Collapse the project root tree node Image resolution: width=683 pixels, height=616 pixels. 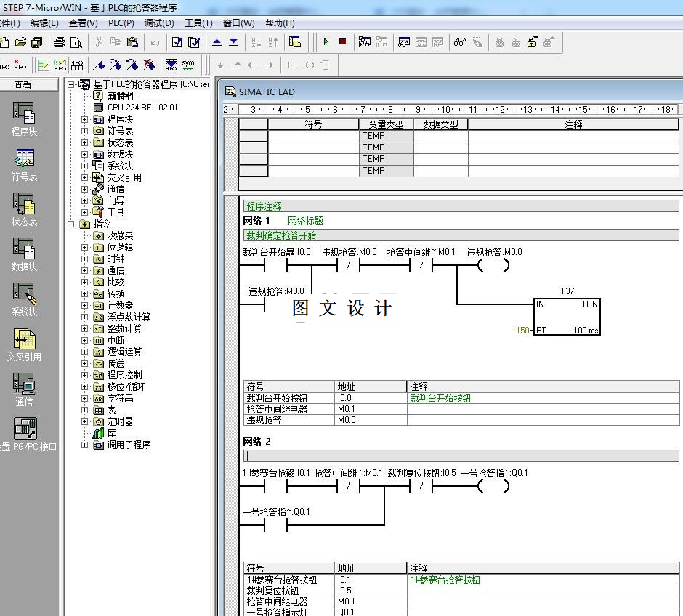(x=70, y=84)
